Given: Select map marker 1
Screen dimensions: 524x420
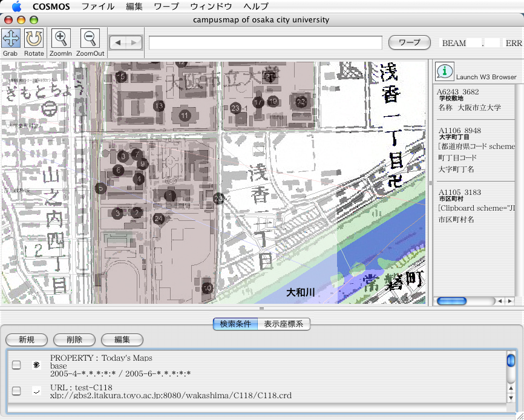Looking at the screenshot, I should 171,195.
